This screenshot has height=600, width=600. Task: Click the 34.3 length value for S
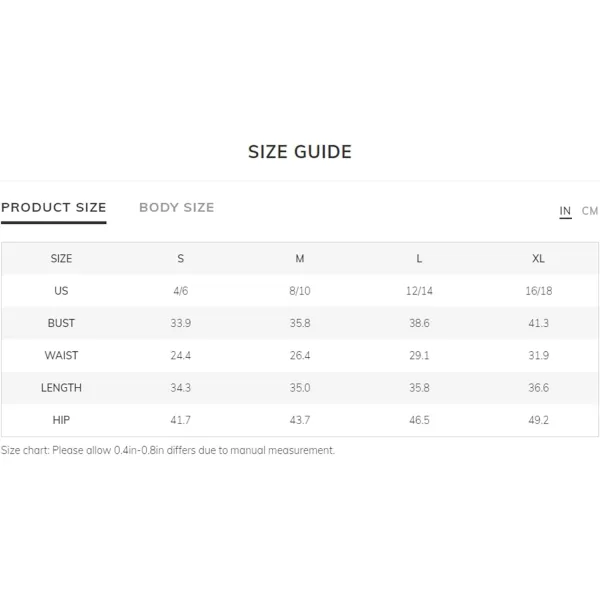[x=180, y=388]
